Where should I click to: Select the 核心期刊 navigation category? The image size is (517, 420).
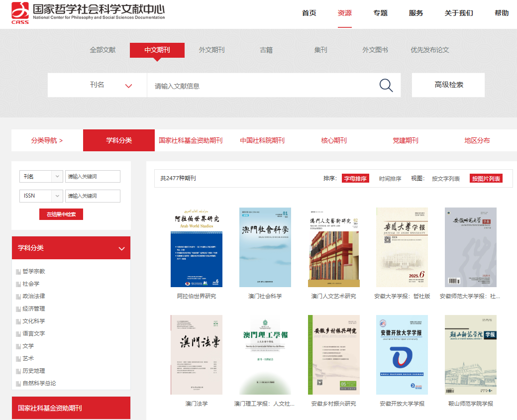point(334,140)
